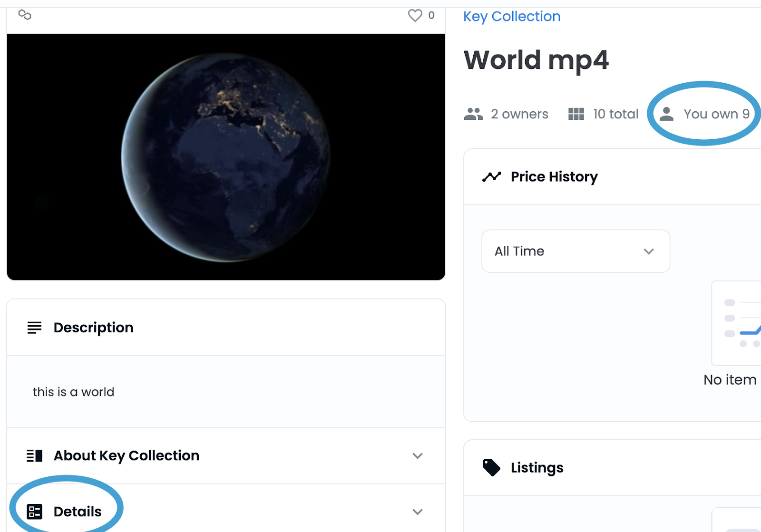
Task: Favorite the item with the heart icon
Action: (x=415, y=16)
